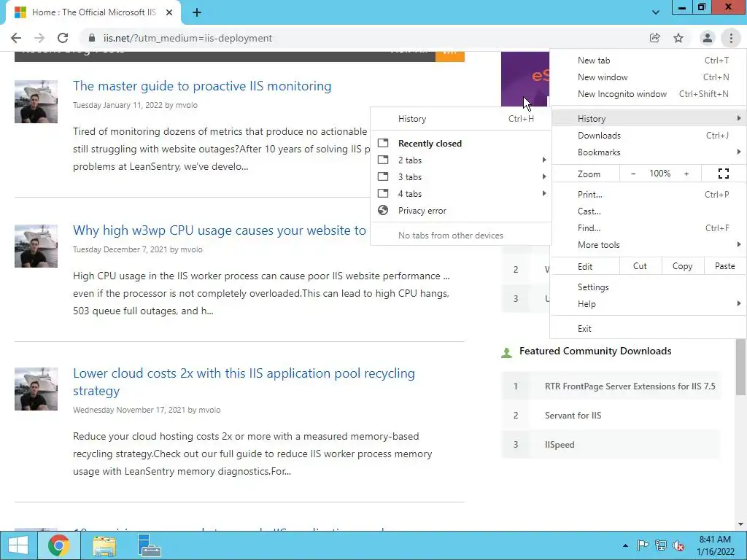Open the tab search chevron
Screen dimensions: 747x560
click(x=656, y=12)
